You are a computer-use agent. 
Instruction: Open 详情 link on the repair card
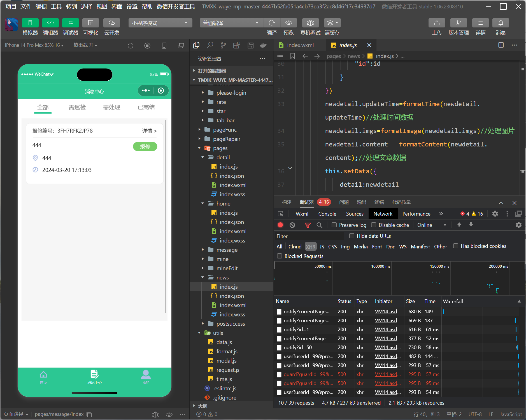(x=149, y=131)
